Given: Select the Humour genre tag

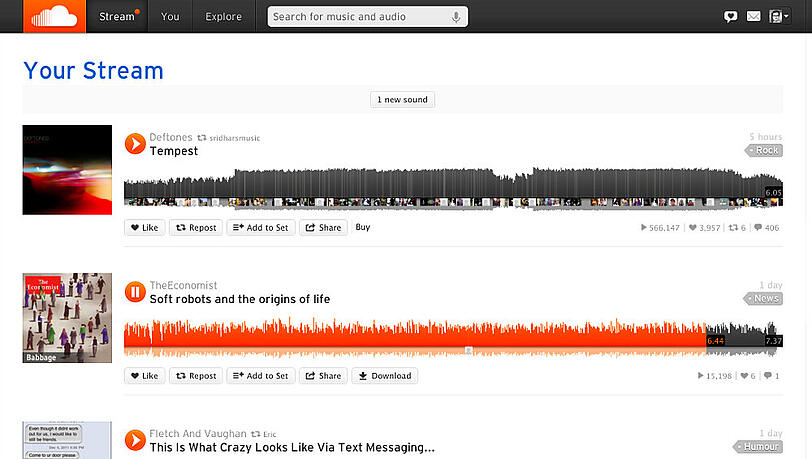Looking at the screenshot, I should (758, 447).
